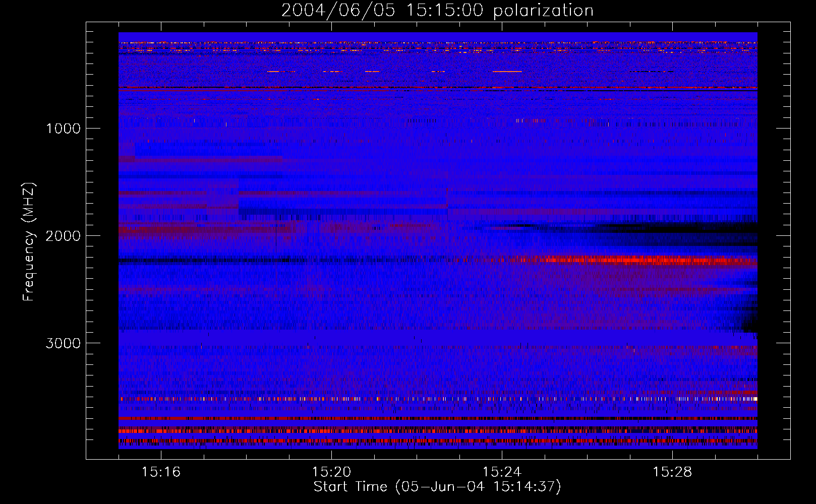Image resolution: width=816 pixels, height=504 pixels.
Task: Click the 'Frequency (MHZ)' axis label
Action: coord(29,242)
